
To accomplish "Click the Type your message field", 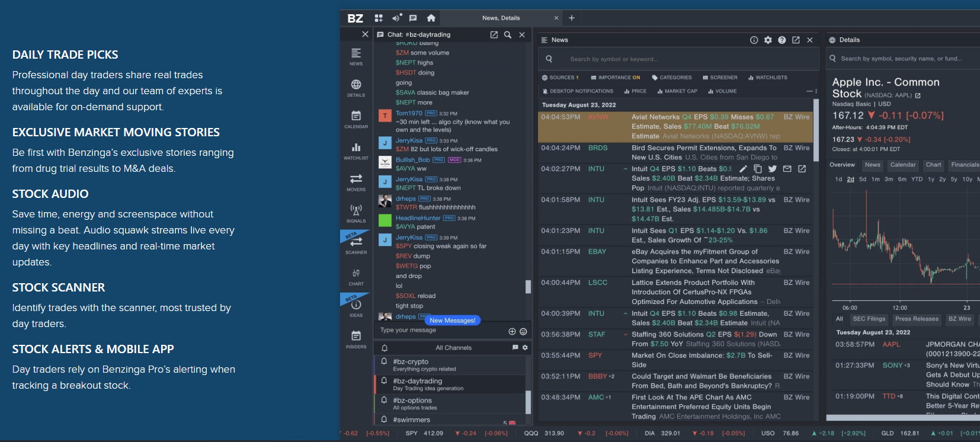I will 441,330.
